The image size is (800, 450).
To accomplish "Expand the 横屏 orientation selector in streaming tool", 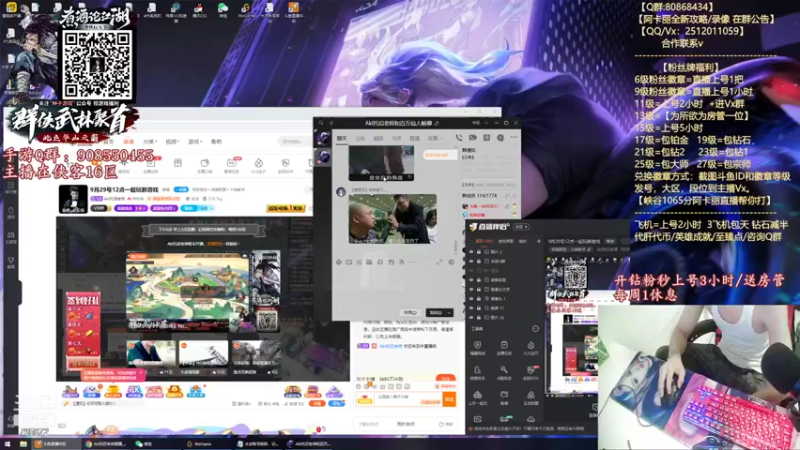I will coord(521,227).
